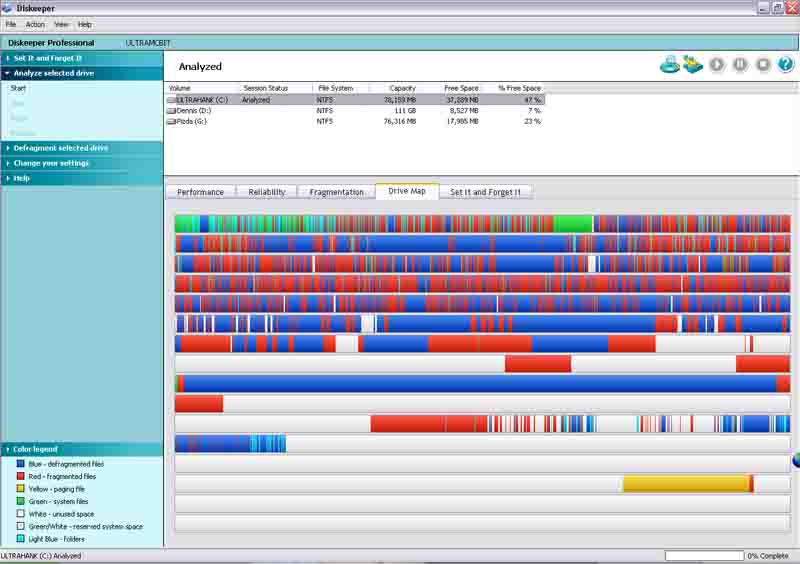Expand the Help sidebar section

82,179
